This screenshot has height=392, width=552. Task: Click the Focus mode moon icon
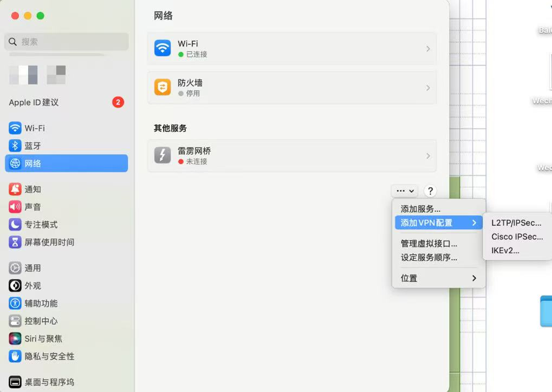click(15, 224)
